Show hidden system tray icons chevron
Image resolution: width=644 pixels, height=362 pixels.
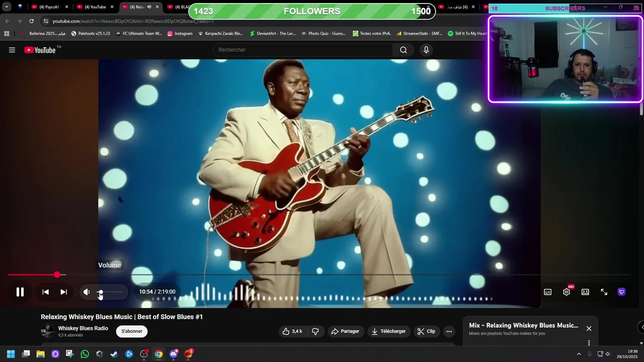[x=579, y=354]
